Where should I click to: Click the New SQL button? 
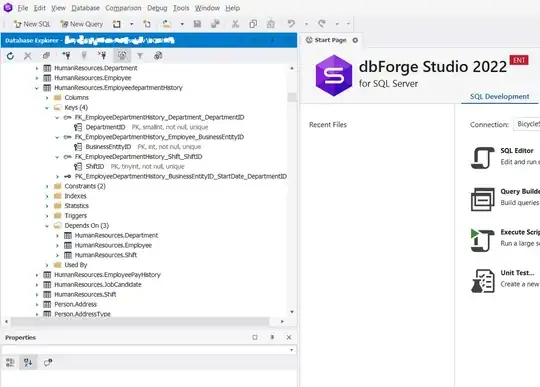[32, 24]
